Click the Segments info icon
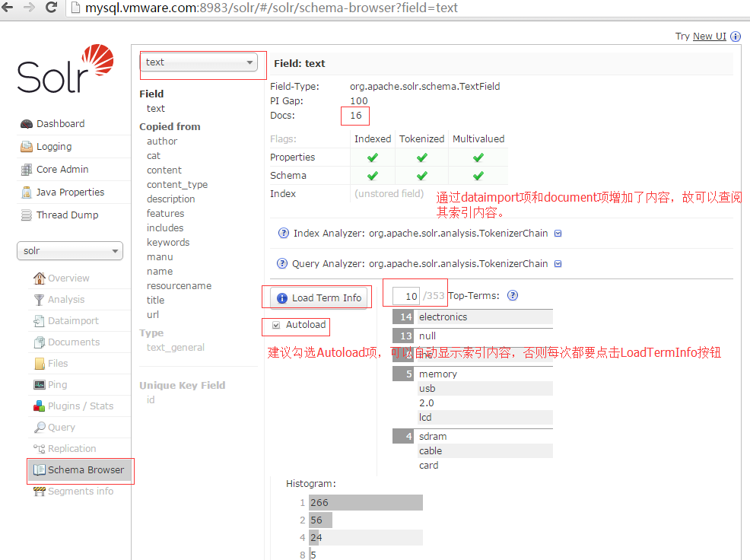The image size is (750, 560). [x=40, y=492]
